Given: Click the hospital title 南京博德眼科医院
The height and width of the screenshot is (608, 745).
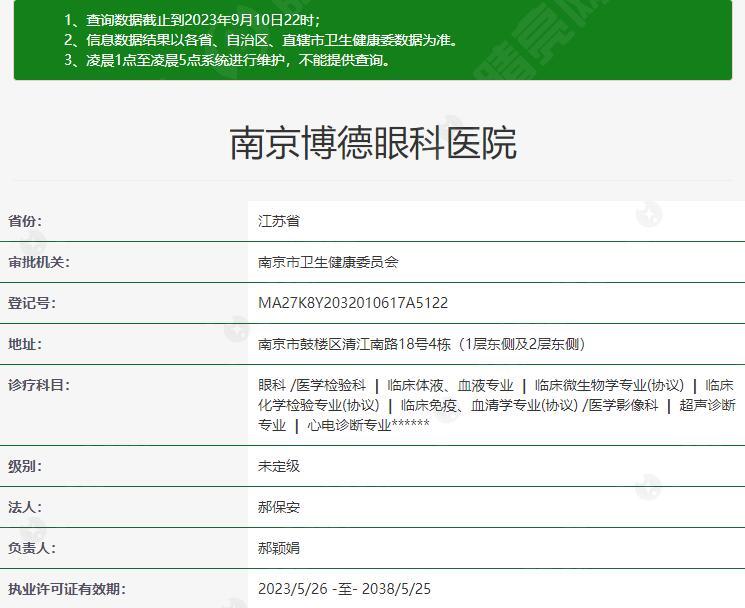Looking at the screenshot, I should (x=373, y=143).
